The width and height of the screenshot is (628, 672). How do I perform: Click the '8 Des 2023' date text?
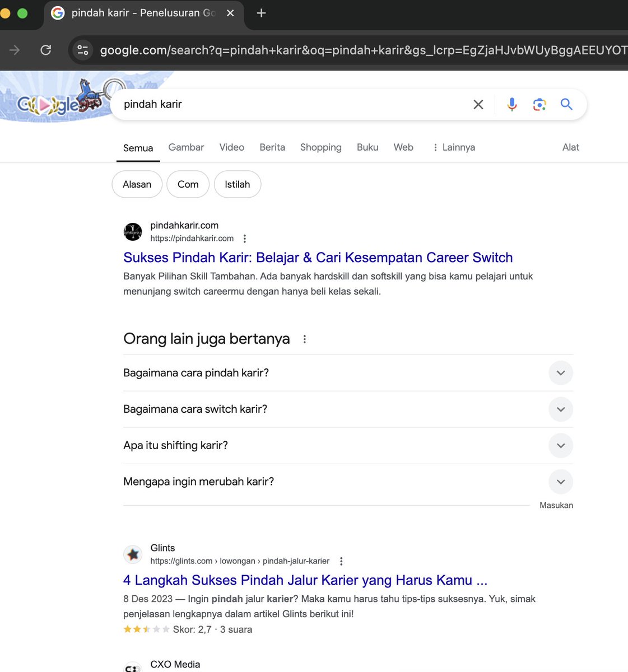click(x=148, y=599)
